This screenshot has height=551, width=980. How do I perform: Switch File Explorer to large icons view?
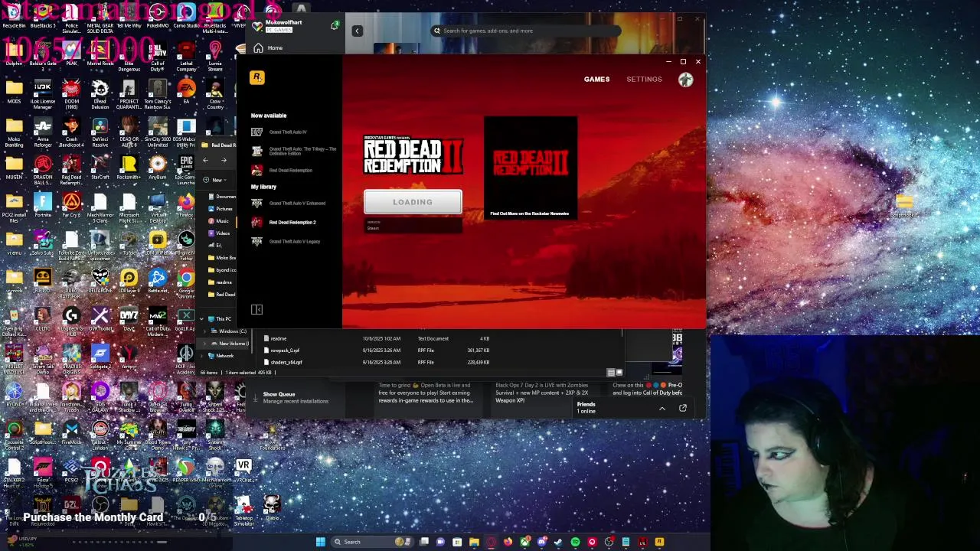pos(619,373)
